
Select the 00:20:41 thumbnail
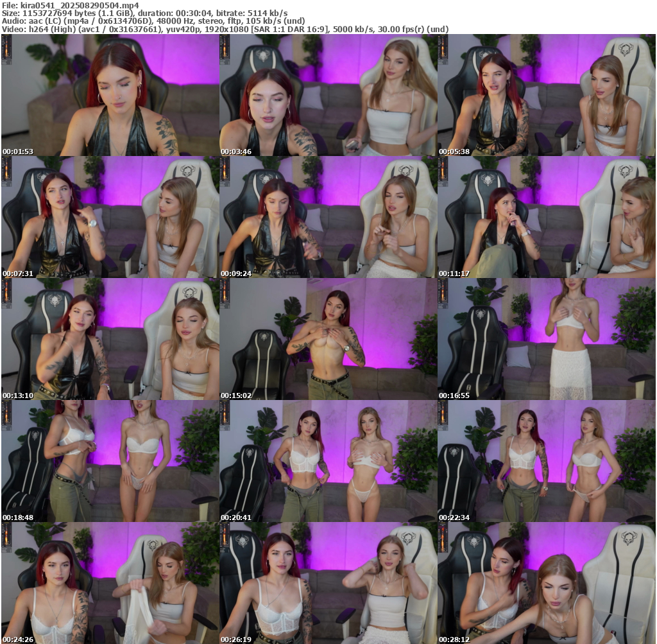click(328, 461)
